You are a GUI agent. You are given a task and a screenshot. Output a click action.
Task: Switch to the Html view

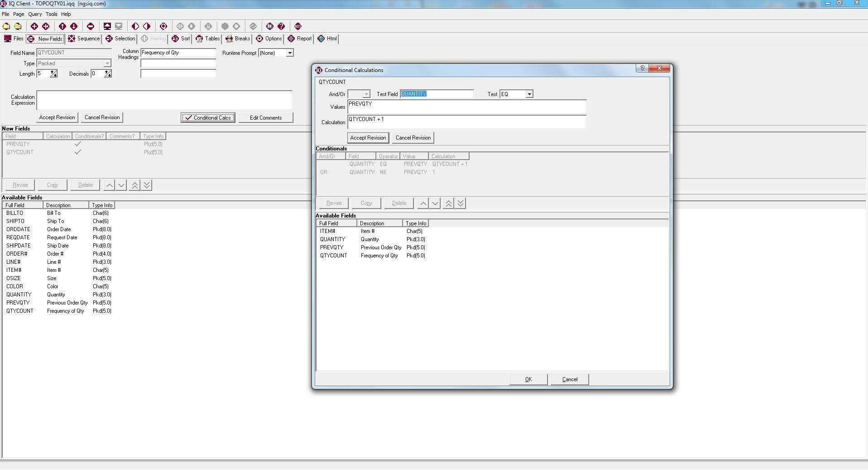click(x=326, y=39)
